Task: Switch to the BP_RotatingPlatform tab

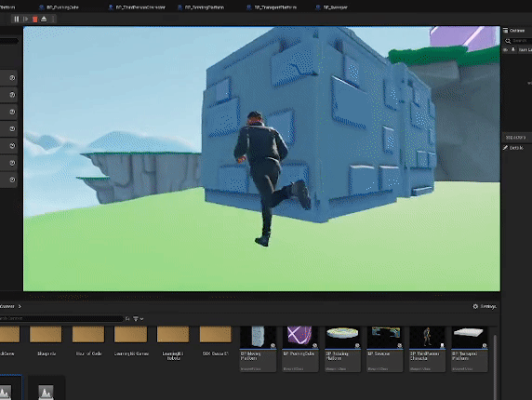Action: (201, 7)
